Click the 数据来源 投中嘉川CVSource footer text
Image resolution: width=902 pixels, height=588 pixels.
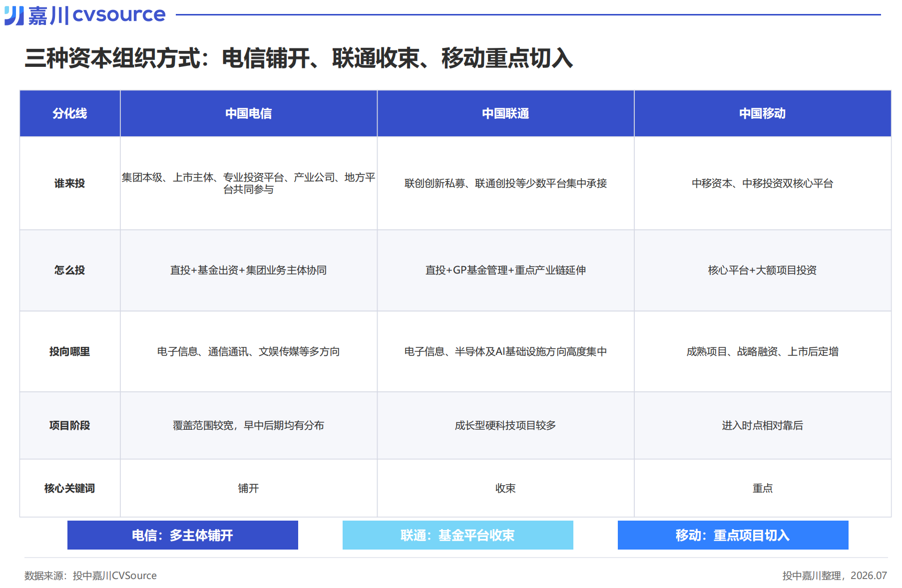click(x=90, y=576)
